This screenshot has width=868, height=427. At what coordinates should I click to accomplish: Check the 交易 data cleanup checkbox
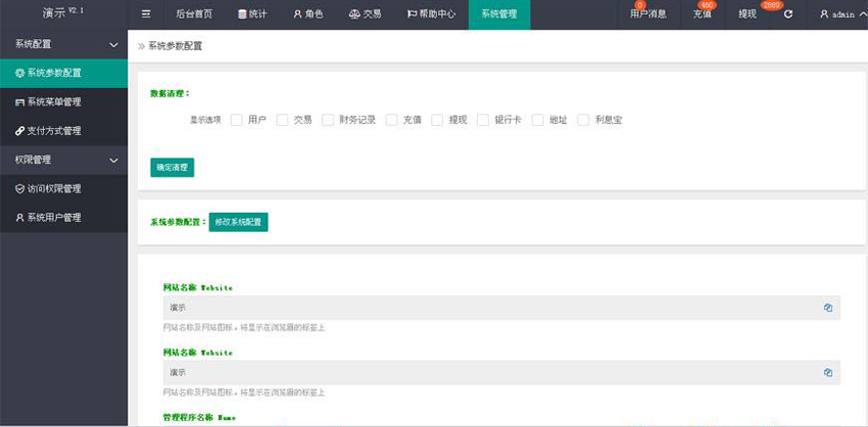coord(282,120)
